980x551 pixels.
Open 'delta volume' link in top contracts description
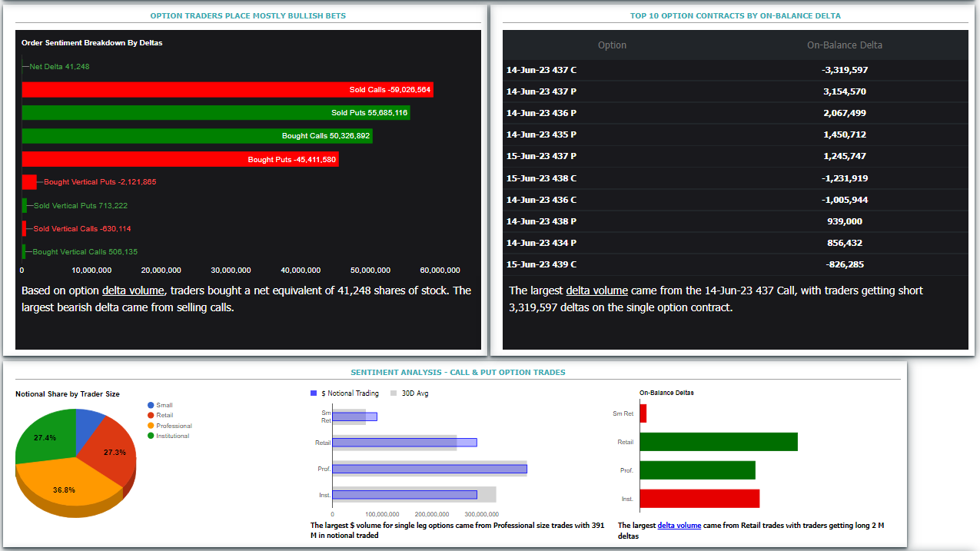point(597,290)
